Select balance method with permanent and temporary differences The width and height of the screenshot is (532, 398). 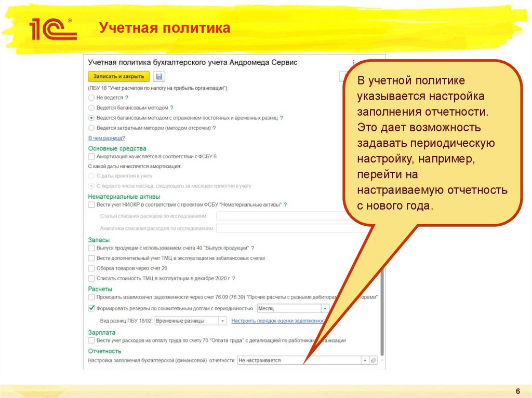(x=91, y=118)
